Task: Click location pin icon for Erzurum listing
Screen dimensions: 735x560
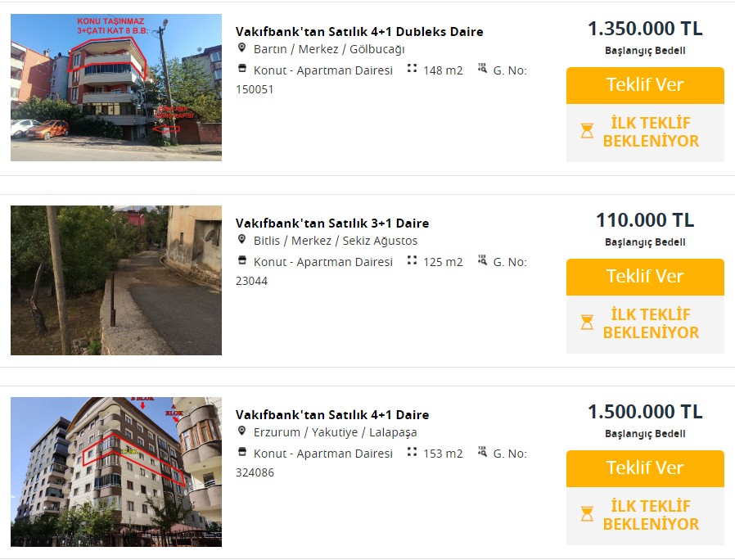Action: coord(241,431)
